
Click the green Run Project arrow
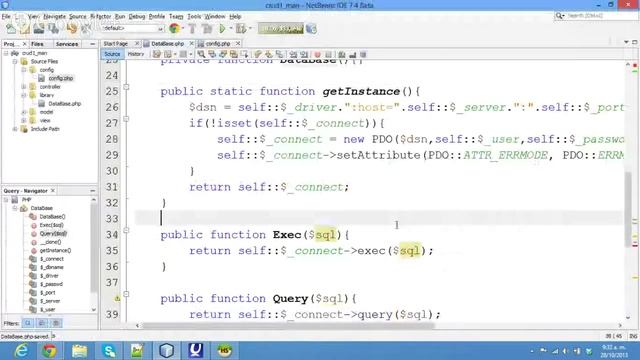point(222,29)
